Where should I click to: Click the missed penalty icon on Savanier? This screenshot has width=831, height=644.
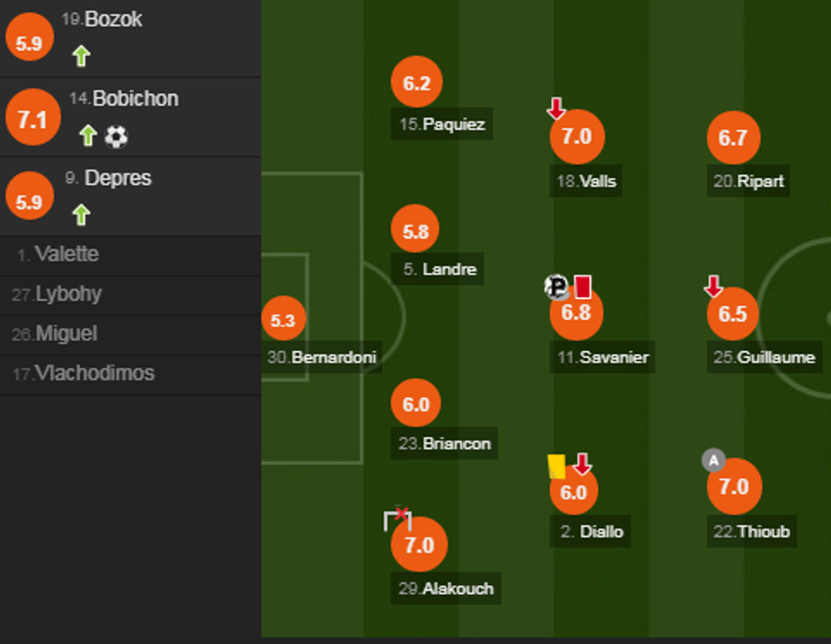[557, 287]
